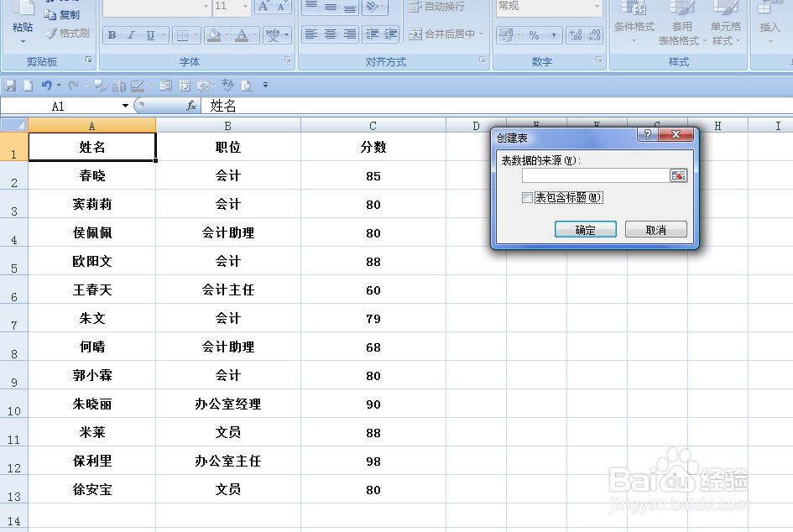Open Conditional Formatting (条件格式) menu
This screenshot has width=793, height=532.
pos(634,23)
